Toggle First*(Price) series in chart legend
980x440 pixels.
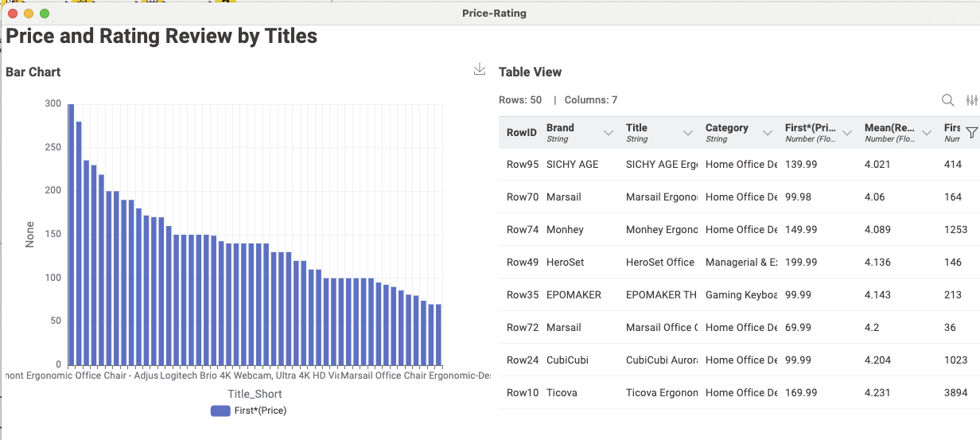(x=248, y=411)
